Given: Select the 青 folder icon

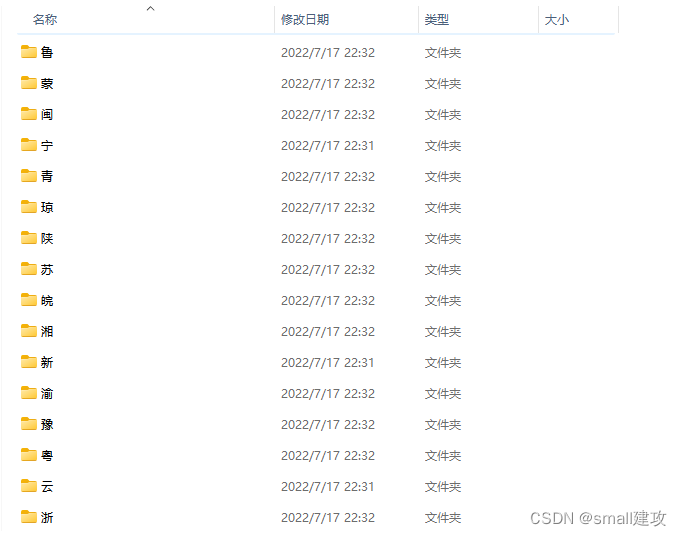Looking at the screenshot, I should [x=29, y=176].
